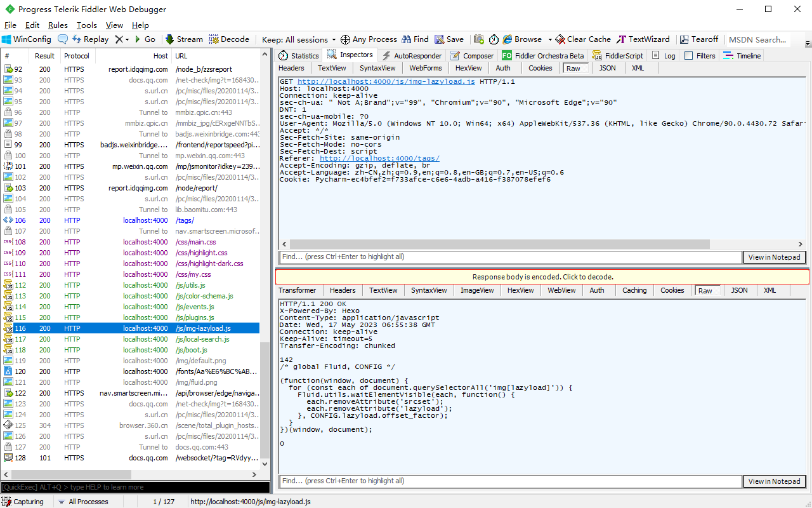
Task: Select request SyntaxView tab
Action: coord(377,68)
